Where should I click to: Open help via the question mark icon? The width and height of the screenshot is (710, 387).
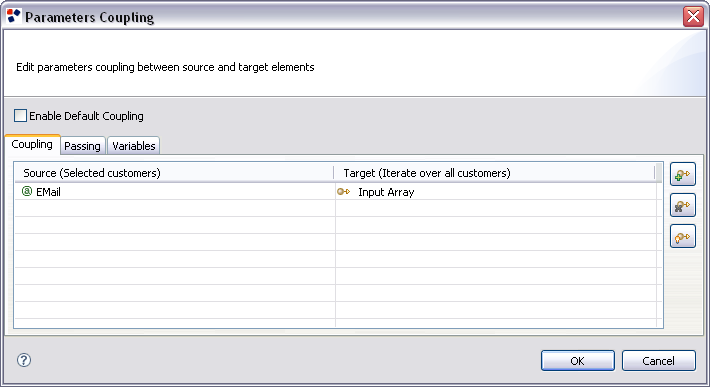click(24, 360)
